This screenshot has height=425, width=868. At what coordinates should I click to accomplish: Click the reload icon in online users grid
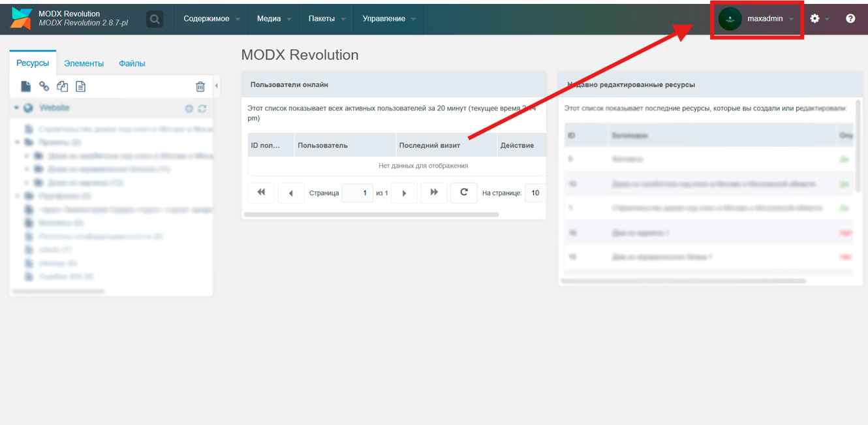(x=463, y=193)
